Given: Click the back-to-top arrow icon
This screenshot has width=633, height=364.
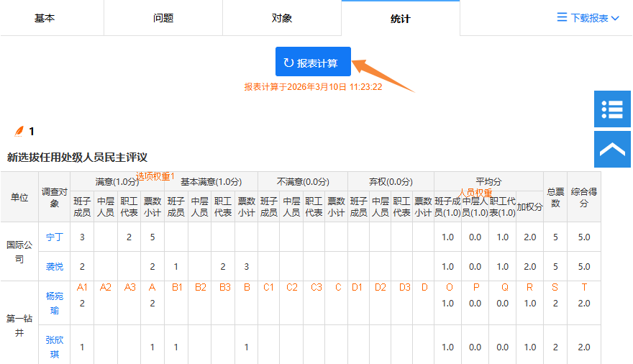Looking at the screenshot, I should pyautogui.click(x=612, y=150).
